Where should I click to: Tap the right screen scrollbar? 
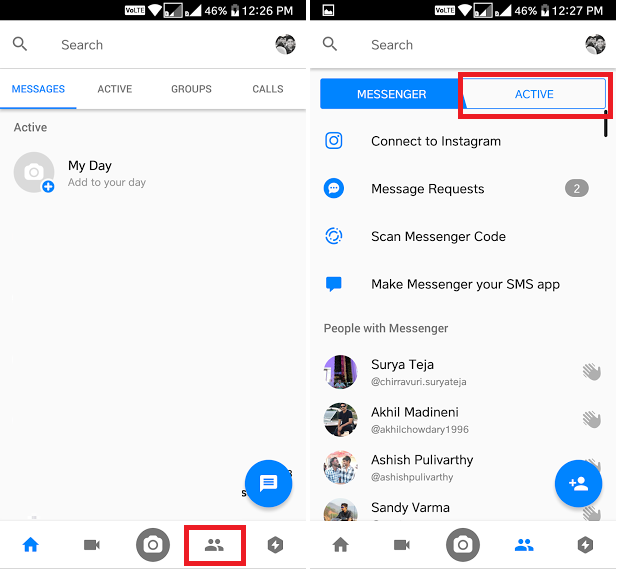[x=606, y=124]
